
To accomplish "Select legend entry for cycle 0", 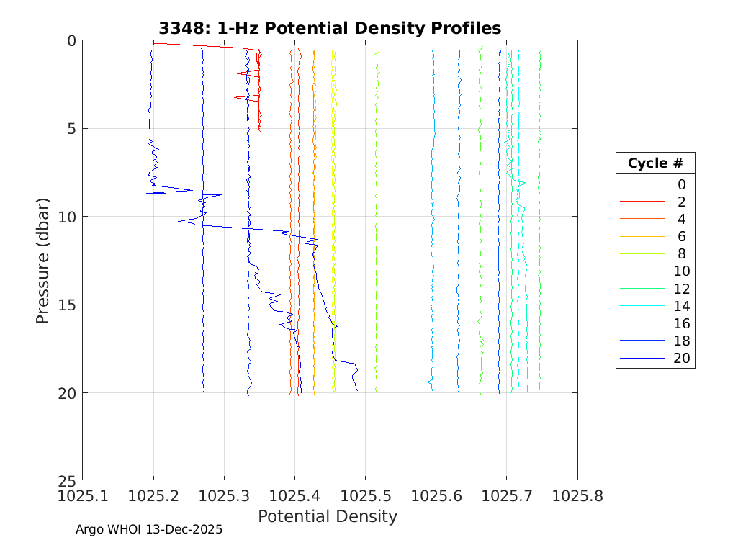I will (x=680, y=184).
